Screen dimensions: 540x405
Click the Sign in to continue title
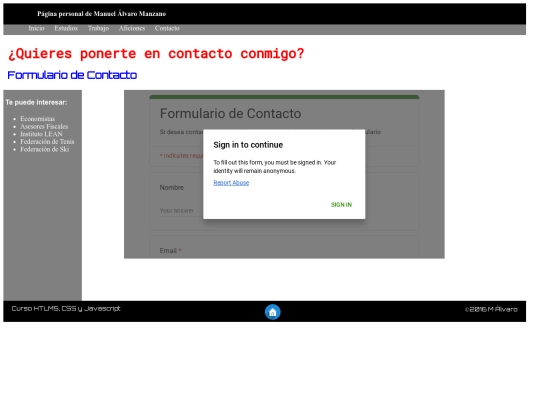click(248, 145)
